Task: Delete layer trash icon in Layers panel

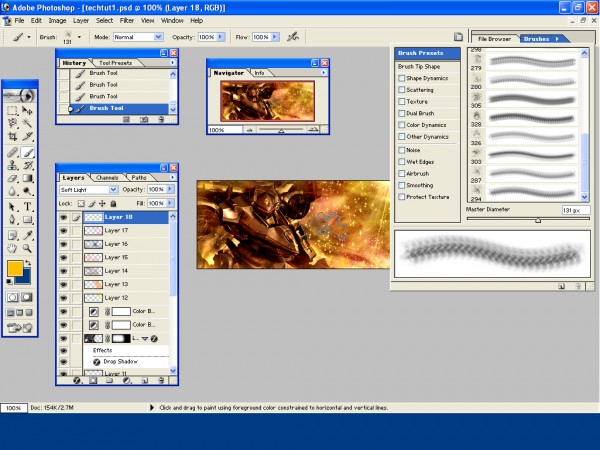Action: 161,380
